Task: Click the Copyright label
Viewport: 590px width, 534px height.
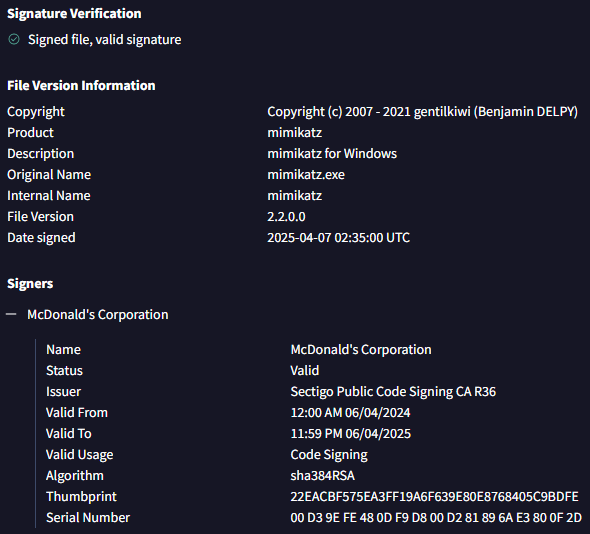Action: tap(36, 112)
